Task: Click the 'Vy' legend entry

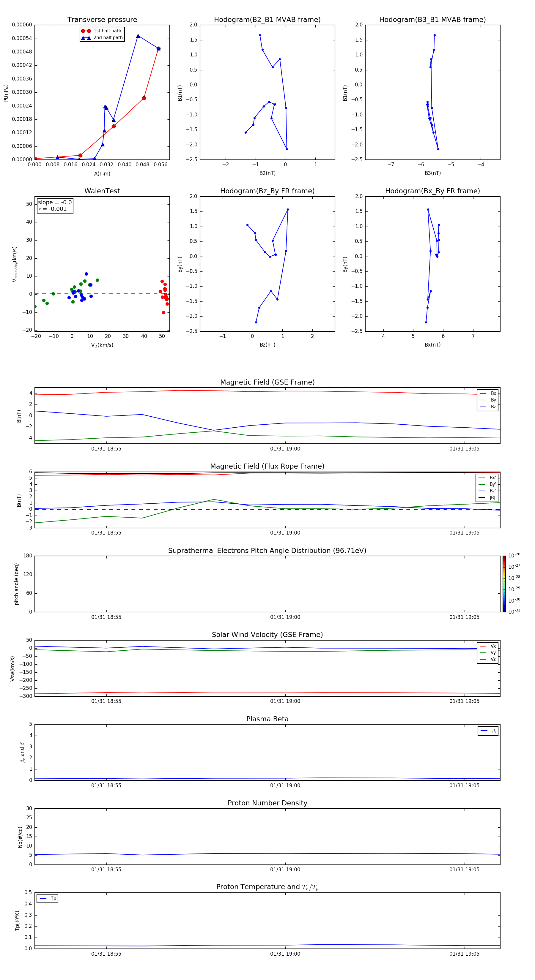Action: [x=488, y=652]
